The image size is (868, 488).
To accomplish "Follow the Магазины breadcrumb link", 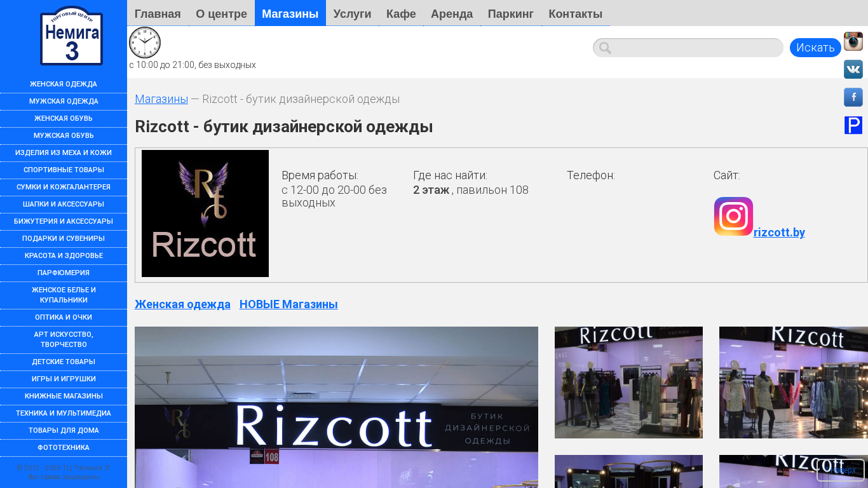I will click(161, 99).
